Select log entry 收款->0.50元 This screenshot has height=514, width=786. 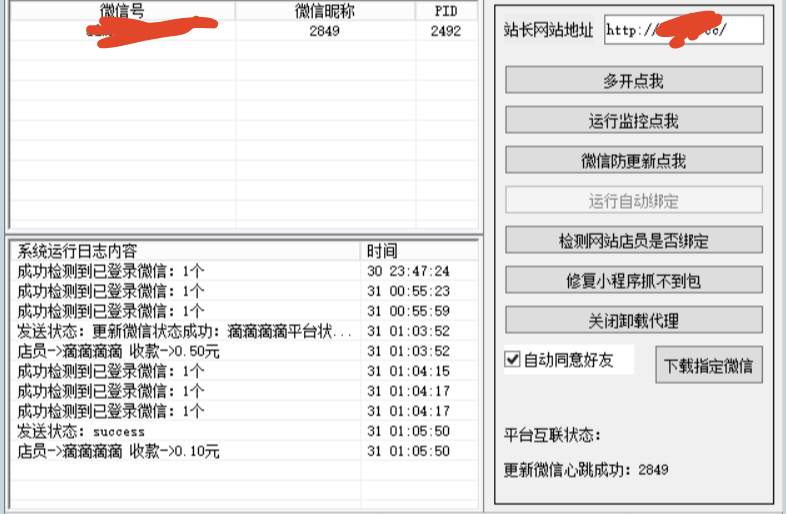click(244, 351)
